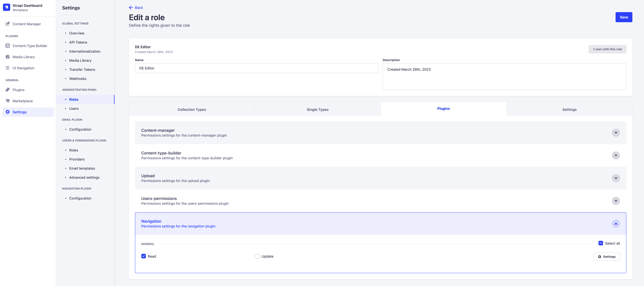
Task: Click the UI Navigation sidebar icon
Action: 7,68
